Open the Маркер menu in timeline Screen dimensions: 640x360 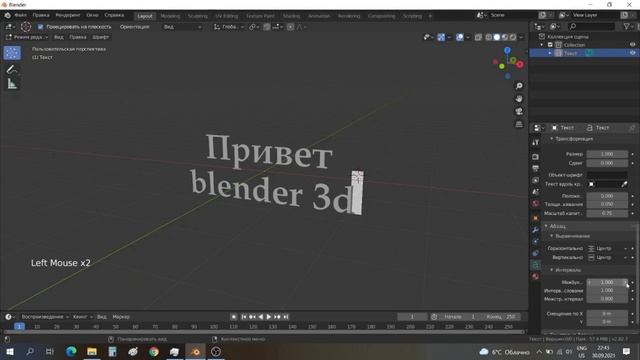click(x=121, y=317)
